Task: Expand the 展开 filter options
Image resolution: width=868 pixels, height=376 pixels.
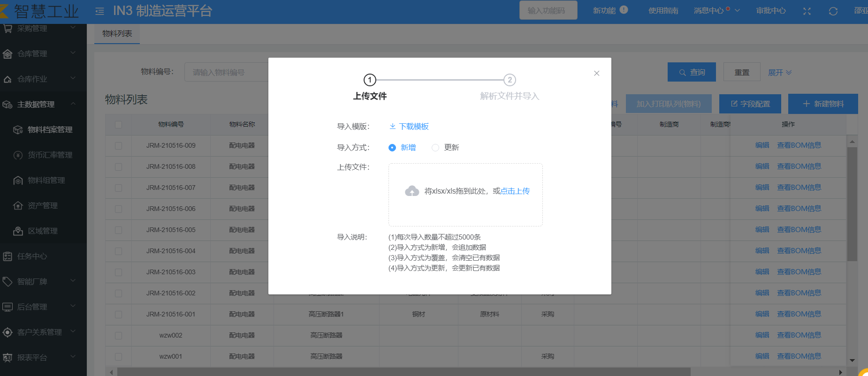Action: point(779,73)
